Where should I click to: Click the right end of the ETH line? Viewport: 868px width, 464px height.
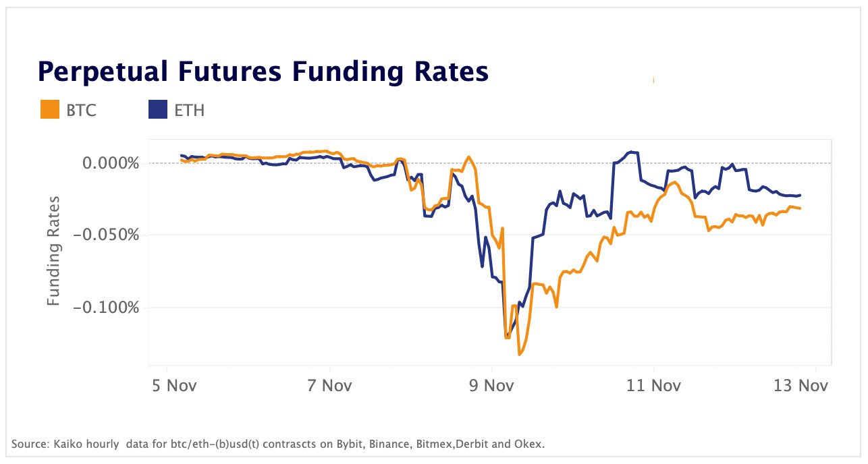click(x=801, y=196)
